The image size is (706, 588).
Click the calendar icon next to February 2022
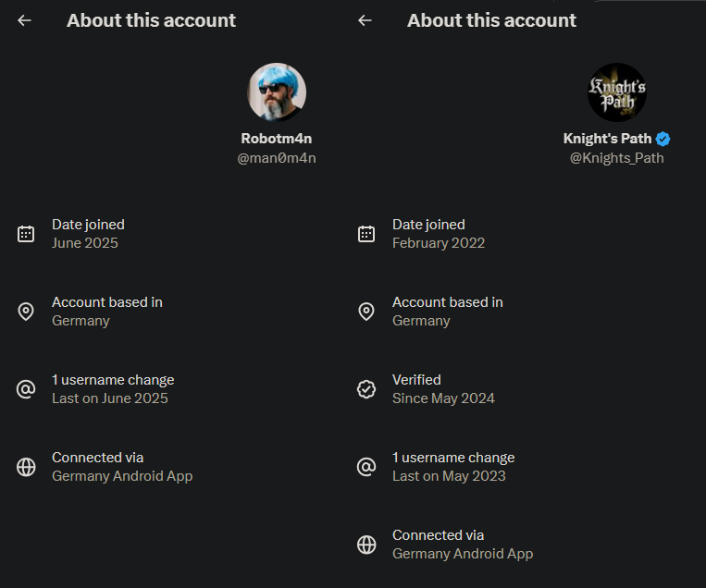pos(366,234)
